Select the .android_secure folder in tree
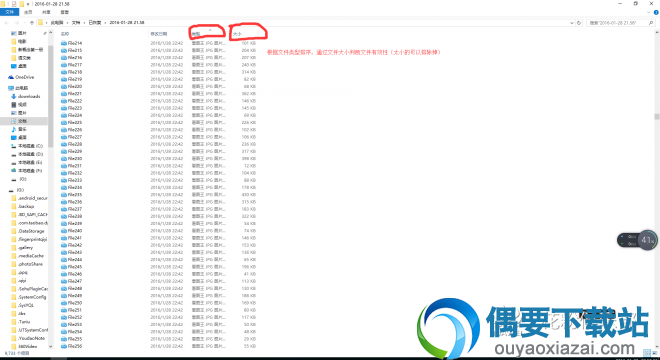The width and height of the screenshot is (660, 360). 29,198
